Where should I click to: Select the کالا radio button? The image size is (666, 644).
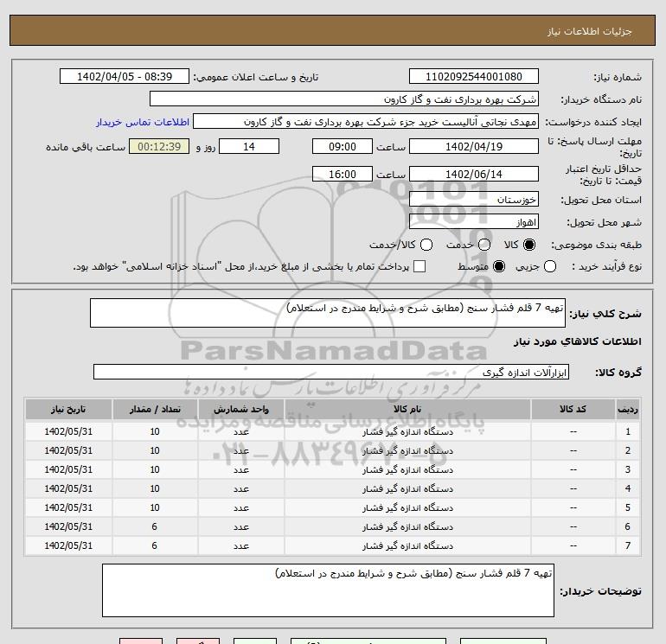click(529, 245)
